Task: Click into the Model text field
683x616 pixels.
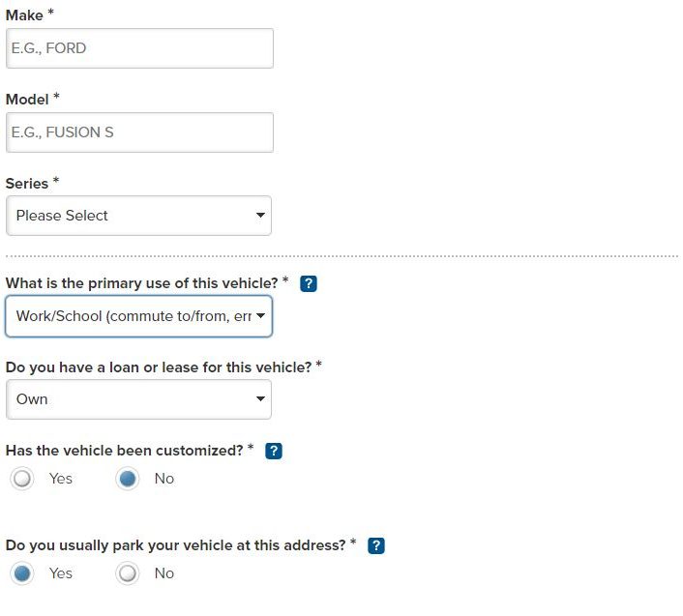Action: (139, 132)
